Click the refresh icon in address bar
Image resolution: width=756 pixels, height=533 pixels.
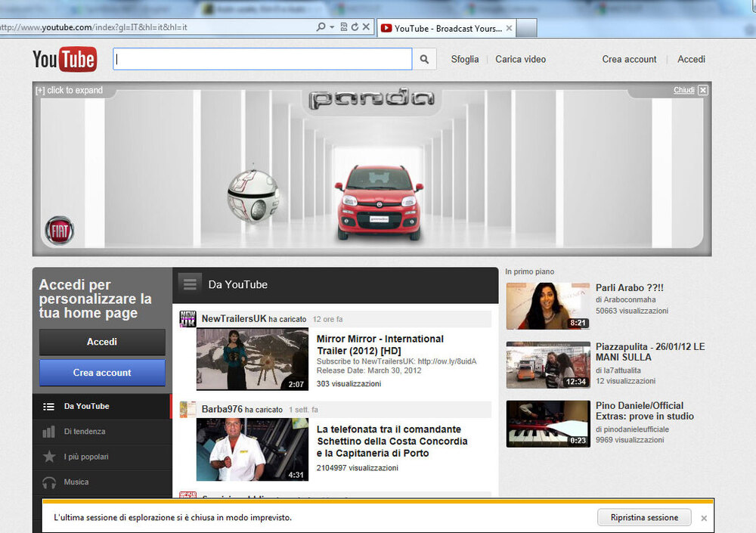click(x=355, y=27)
